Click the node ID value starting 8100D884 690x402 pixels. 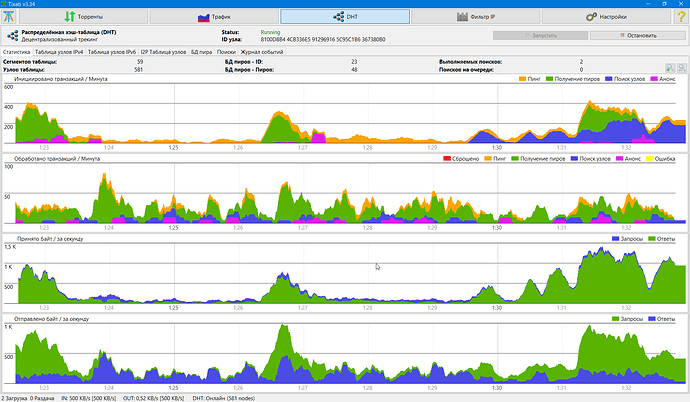pos(323,40)
